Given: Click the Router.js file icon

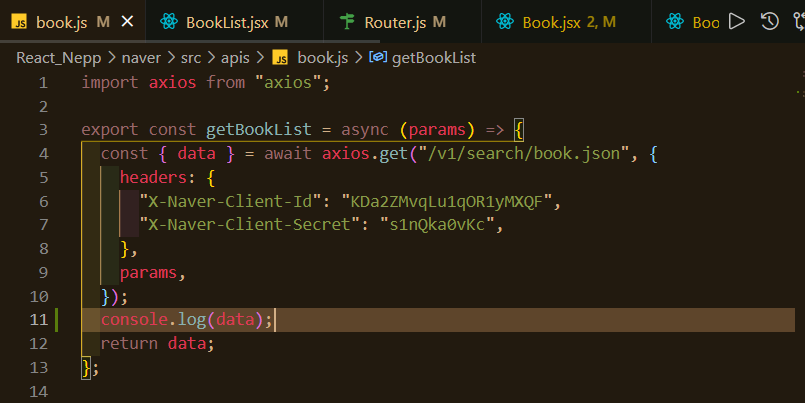Looking at the screenshot, I should pyautogui.click(x=348, y=22).
